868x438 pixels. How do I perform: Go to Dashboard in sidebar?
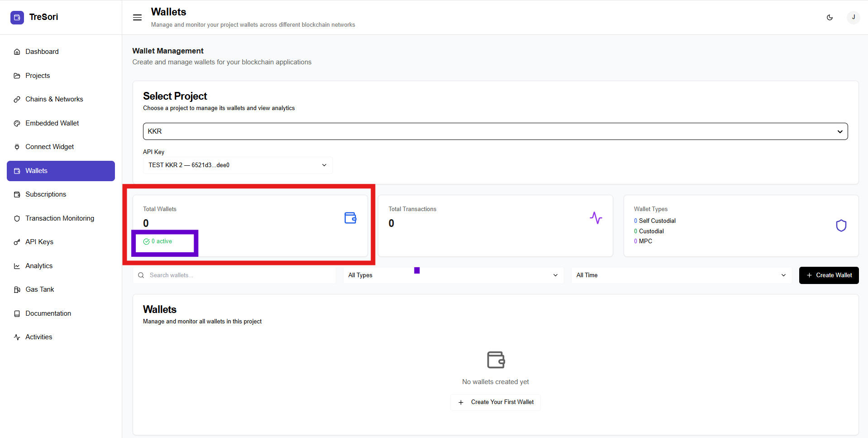pos(42,52)
